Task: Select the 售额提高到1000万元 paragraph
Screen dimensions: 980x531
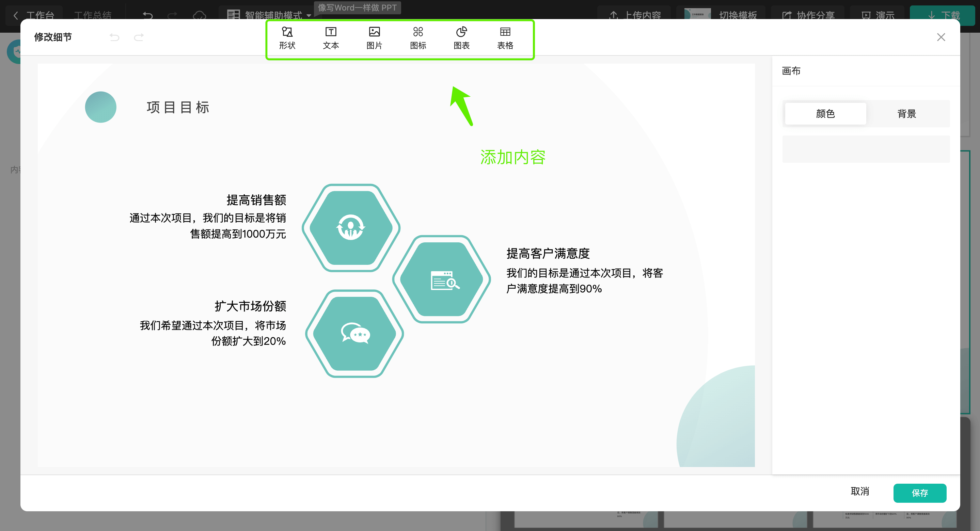Action: pos(208,226)
